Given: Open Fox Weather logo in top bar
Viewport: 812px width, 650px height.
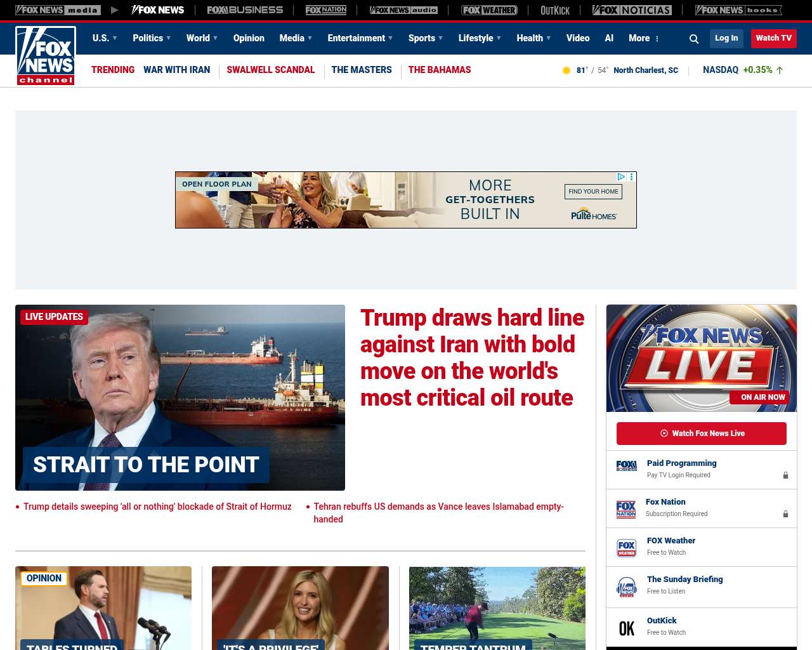Looking at the screenshot, I should coord(489,10).
